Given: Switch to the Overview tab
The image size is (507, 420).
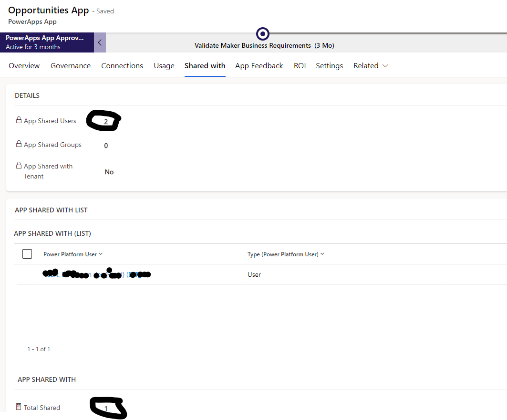Looking at the screenshot, I should (24, 65).
